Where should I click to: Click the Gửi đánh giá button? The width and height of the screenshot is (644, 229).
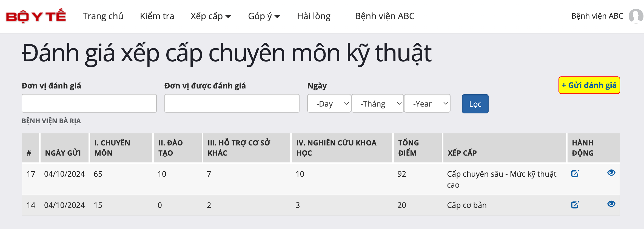coord(589,85)
